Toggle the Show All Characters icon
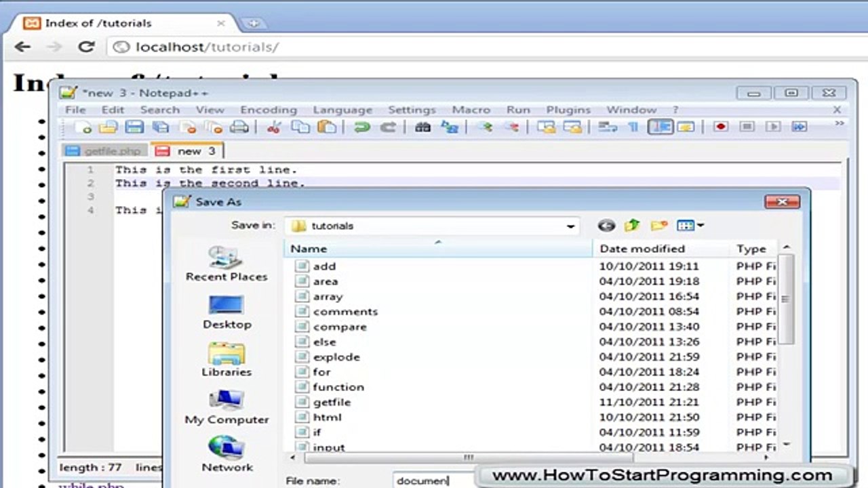The image size is (868, 488). coord(633,127)
